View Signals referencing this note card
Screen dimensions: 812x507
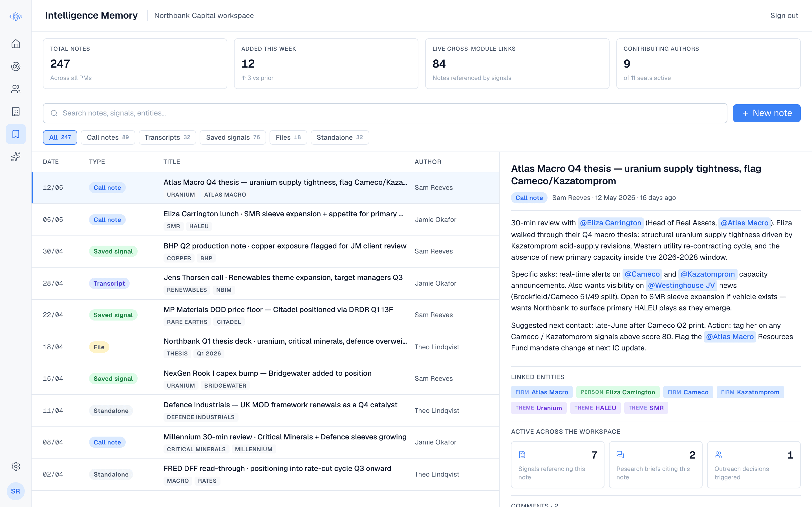557,465
